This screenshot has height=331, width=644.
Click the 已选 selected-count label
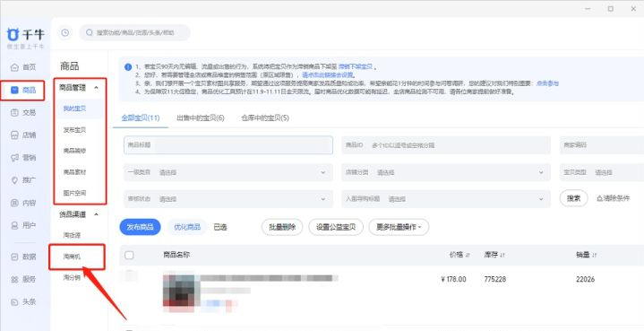(x=220, y=227)
